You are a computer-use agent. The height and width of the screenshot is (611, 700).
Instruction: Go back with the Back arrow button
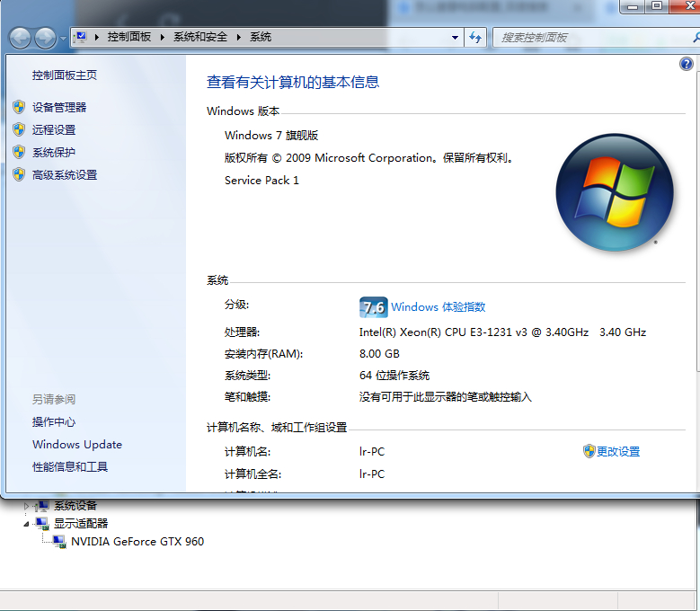click(x=20, y=38)
